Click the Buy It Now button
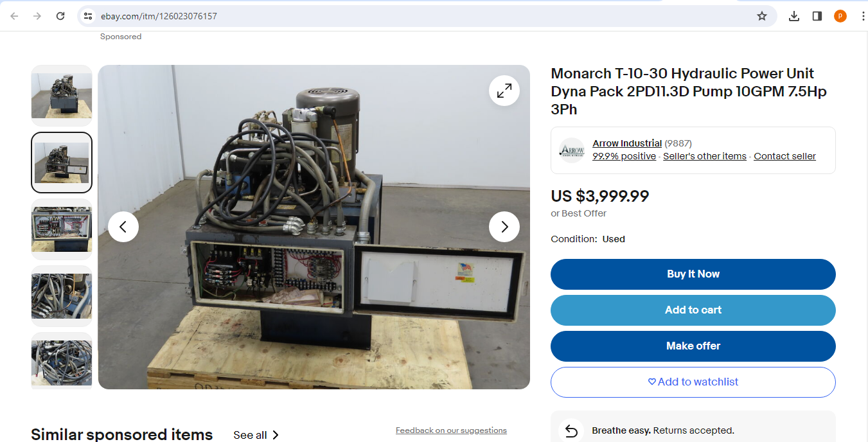The image size is (868, 442). tap(693, 274)
